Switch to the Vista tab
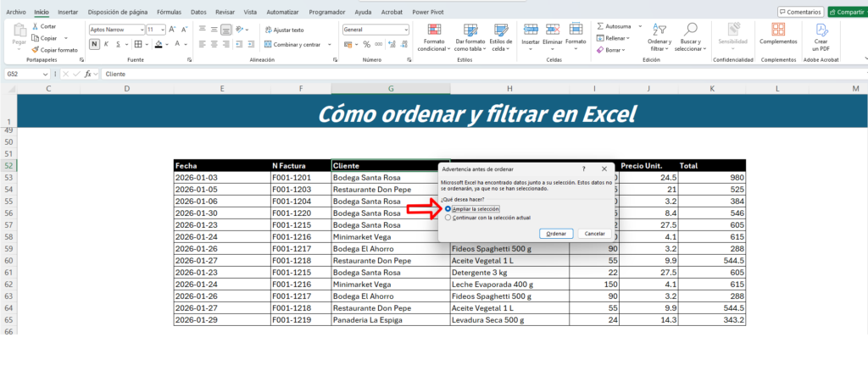This screenshot has width=868, height=365. tap(250, 12)
